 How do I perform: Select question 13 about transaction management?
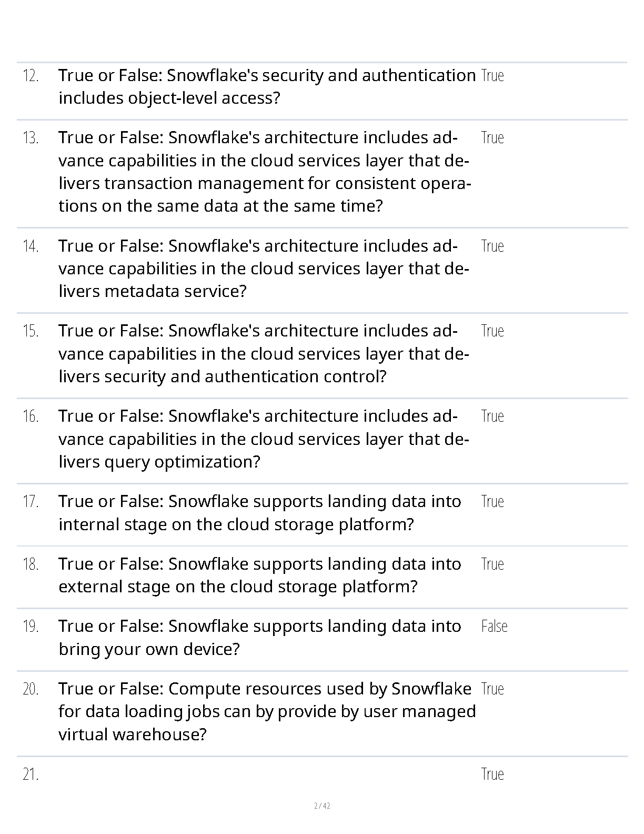(265, 172)
